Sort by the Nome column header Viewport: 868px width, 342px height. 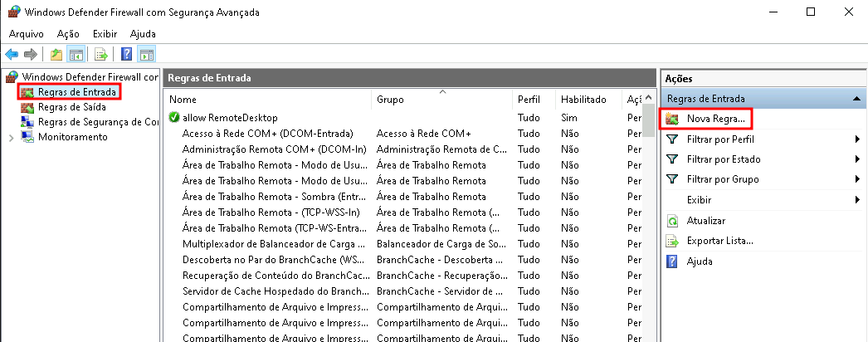[x=268, y=100]
